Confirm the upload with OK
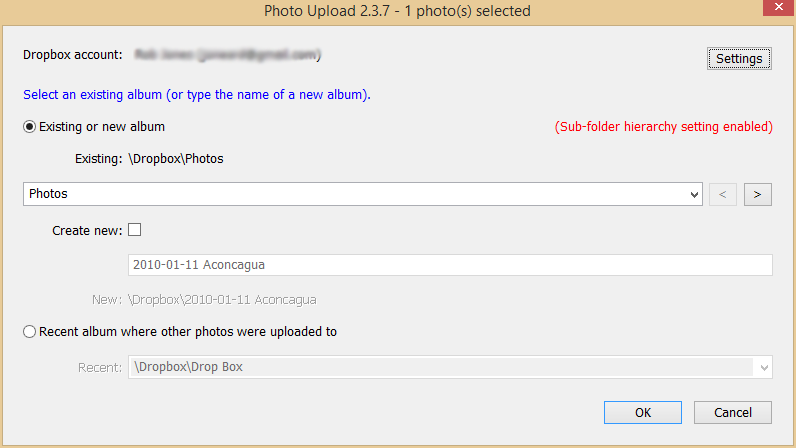The height and width of the screenshot is (448, 796). pos(643,412)
